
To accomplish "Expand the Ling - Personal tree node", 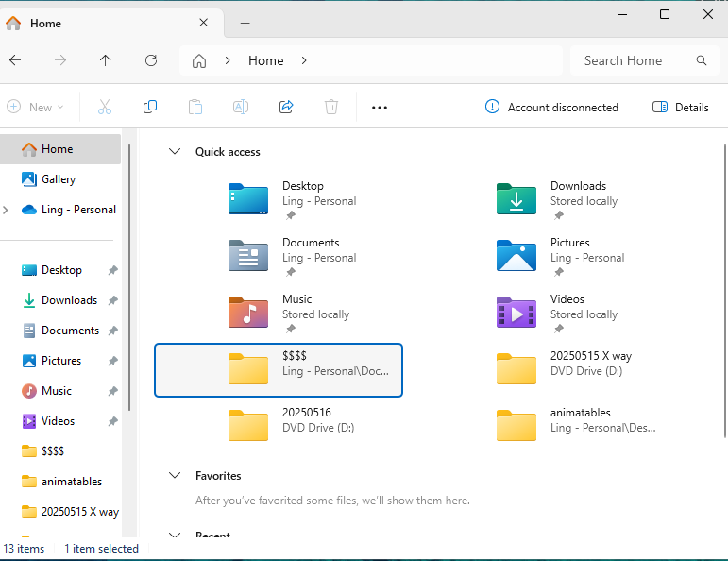I will click(7, 210).
